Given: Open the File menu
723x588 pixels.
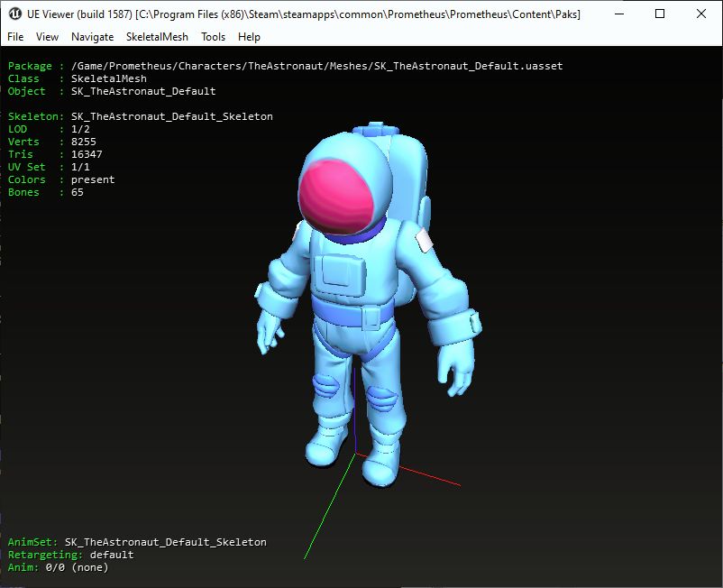Looking at the screenshot, I should 14,37.
